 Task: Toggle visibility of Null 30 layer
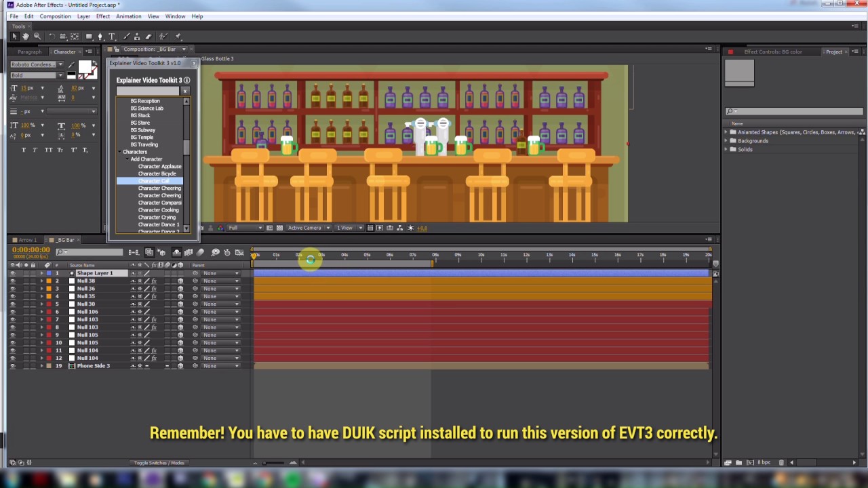click(12, 304)
